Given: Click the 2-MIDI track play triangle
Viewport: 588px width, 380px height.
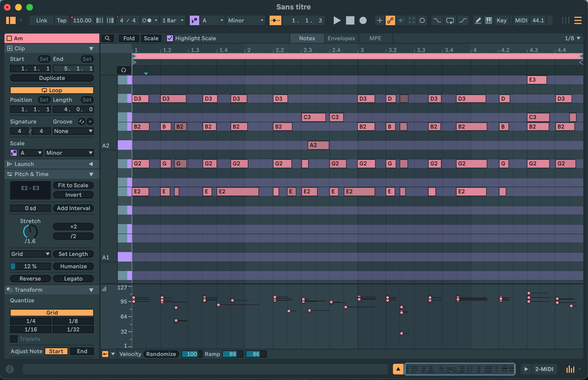Looking at the screenshot, I should point(526,369).
